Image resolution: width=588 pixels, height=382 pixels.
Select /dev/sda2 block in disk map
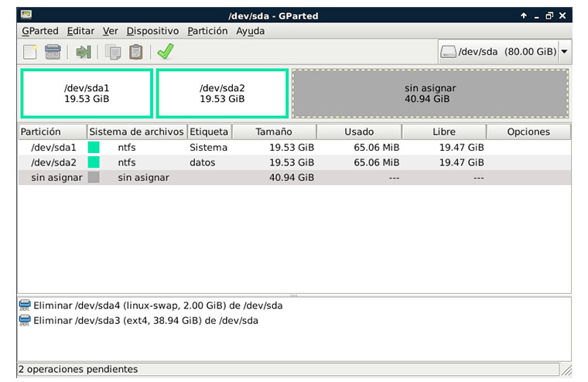click(x=222, y=94)
